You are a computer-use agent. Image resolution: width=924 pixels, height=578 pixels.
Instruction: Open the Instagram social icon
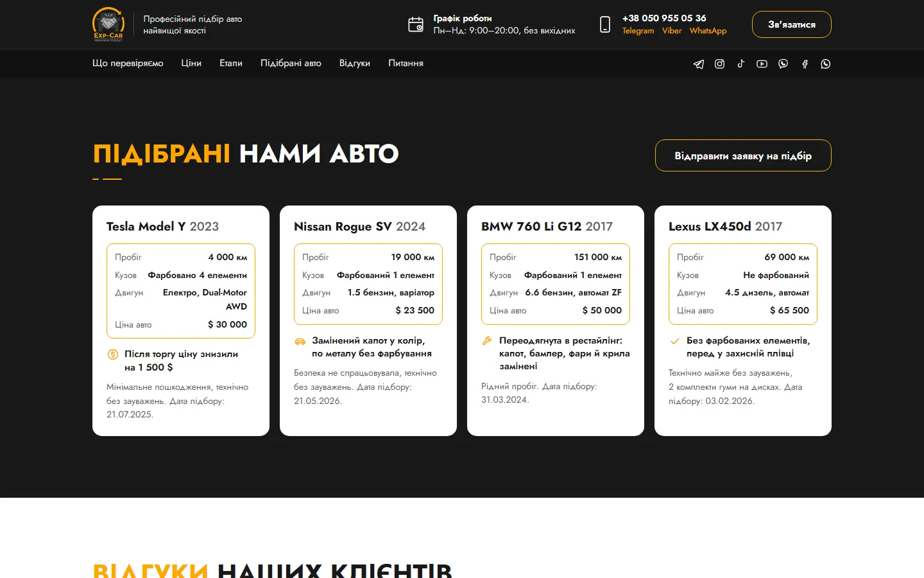click(719, 64)
